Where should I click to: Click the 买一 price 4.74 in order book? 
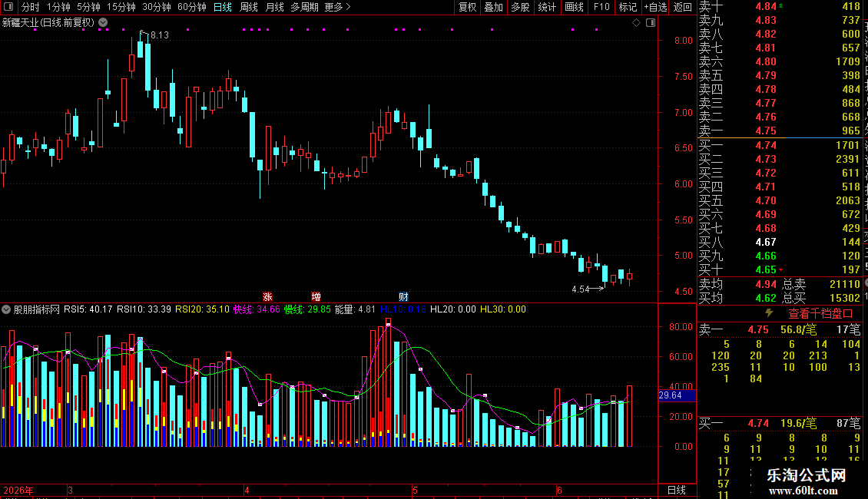[x=766, y=146]
